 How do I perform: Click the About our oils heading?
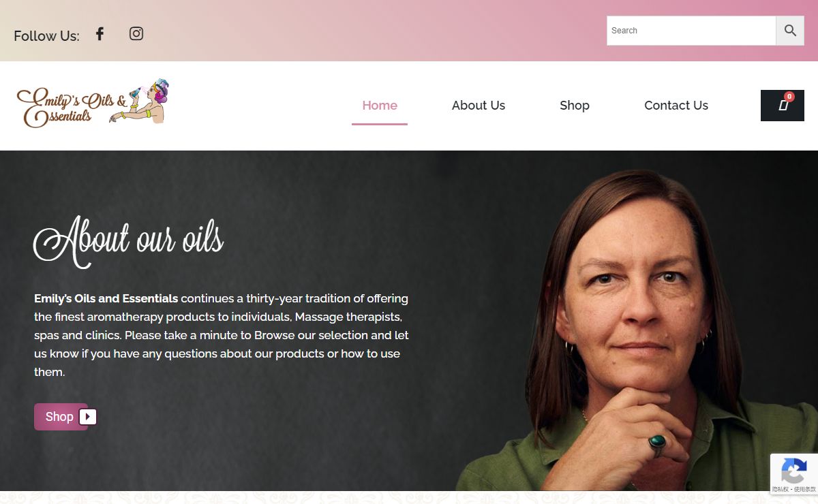(129, 241)
